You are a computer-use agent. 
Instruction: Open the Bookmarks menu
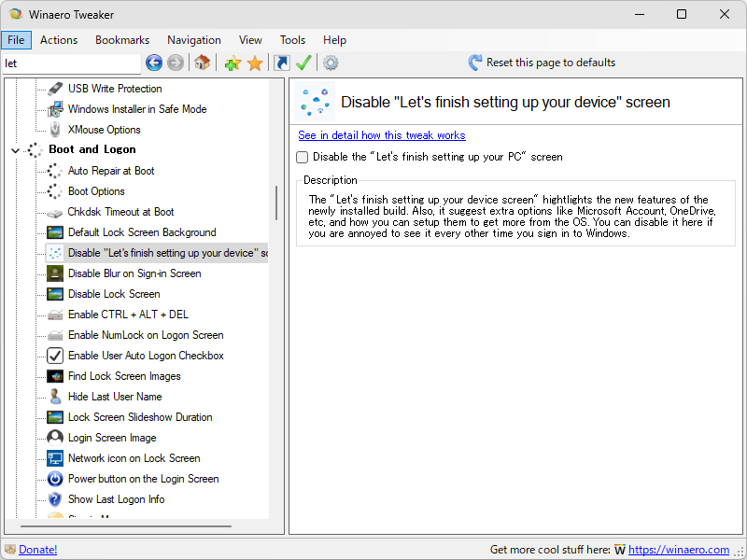(x=122, y=39)
